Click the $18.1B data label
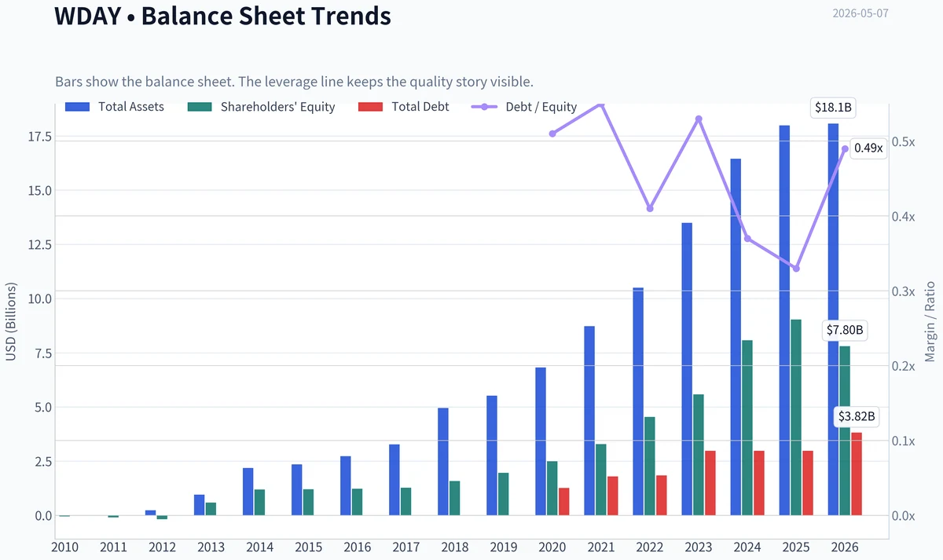Image resolution: width=943 pixels, height=560 pixels. coord(832,108)
